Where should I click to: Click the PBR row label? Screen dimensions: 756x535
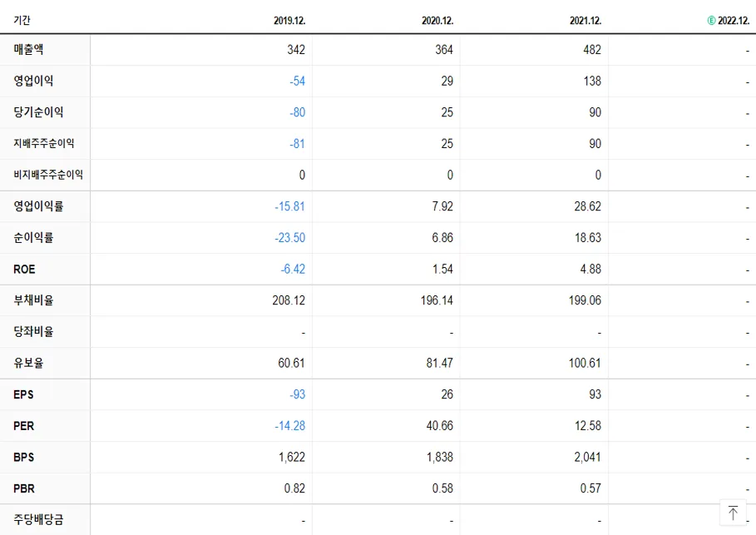point(23,488)
